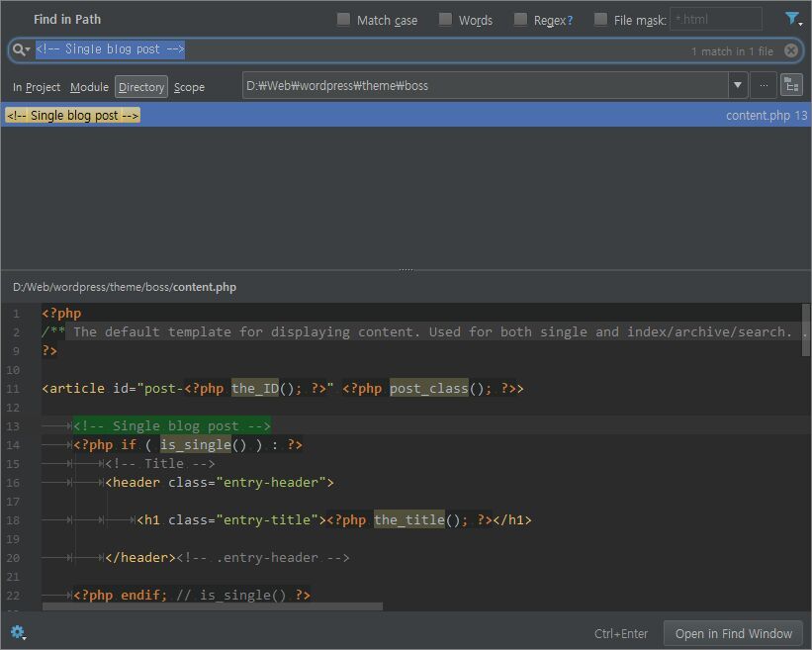Click the Regex help question mark

(x=570, y=21)
